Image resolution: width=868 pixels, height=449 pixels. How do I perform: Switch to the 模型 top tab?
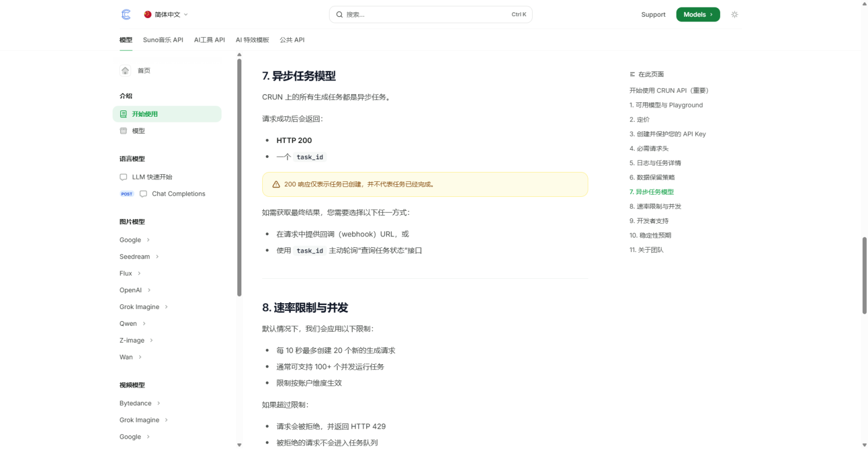pyautogui.click(x=126, y=40)
